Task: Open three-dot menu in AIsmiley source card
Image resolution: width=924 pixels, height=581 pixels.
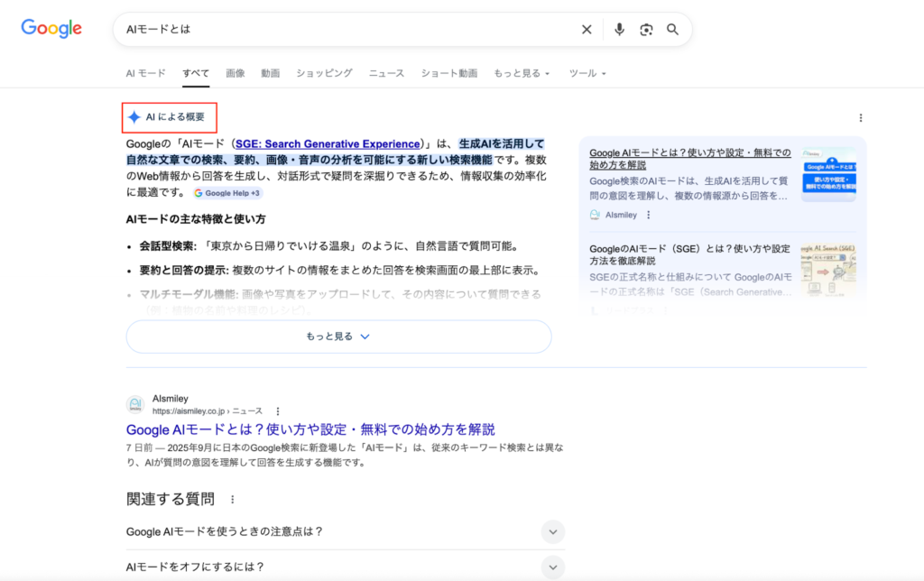Action: 648,216
